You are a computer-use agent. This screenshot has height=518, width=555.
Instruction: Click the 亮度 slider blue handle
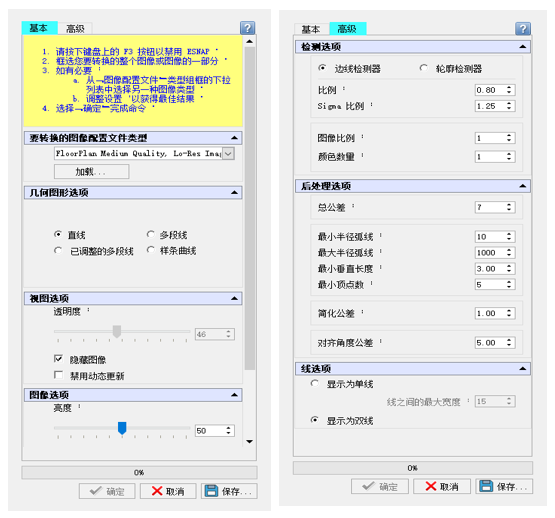[122, 428]
